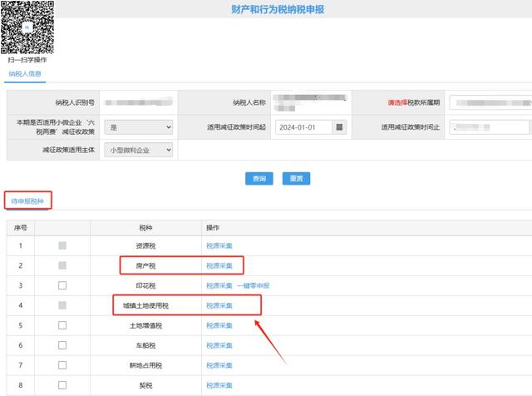Viewport: 532px width, 396px height.
Task: Click the 税款所属期 input field
Action: tap(490, 102)
